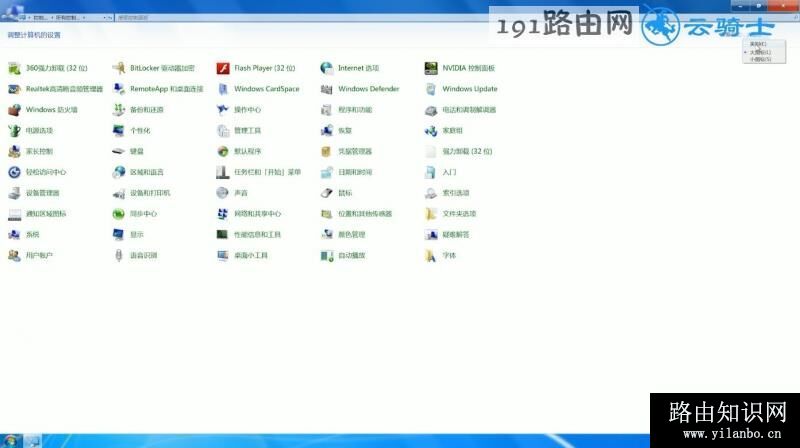Viewport: 800px width, 448px height.
Task: Open 系统 item
Action: click(24, 235)
